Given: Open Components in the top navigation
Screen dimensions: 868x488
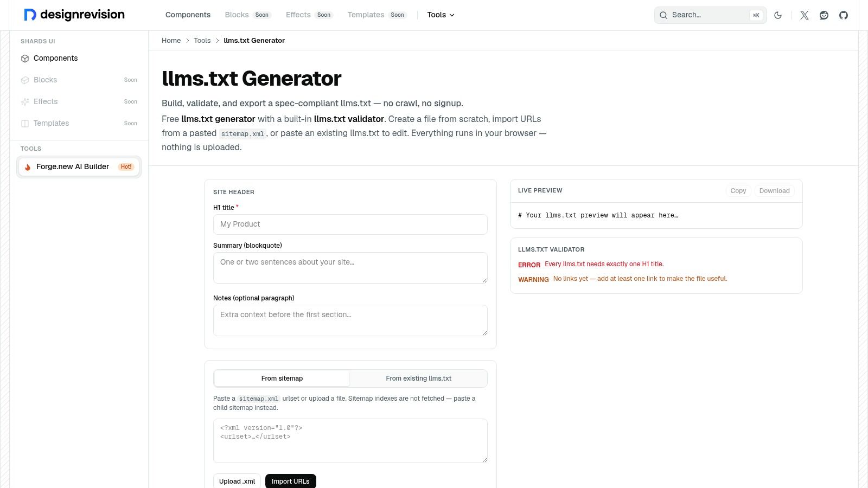Looking at the screenshot, I should point(188,15).
